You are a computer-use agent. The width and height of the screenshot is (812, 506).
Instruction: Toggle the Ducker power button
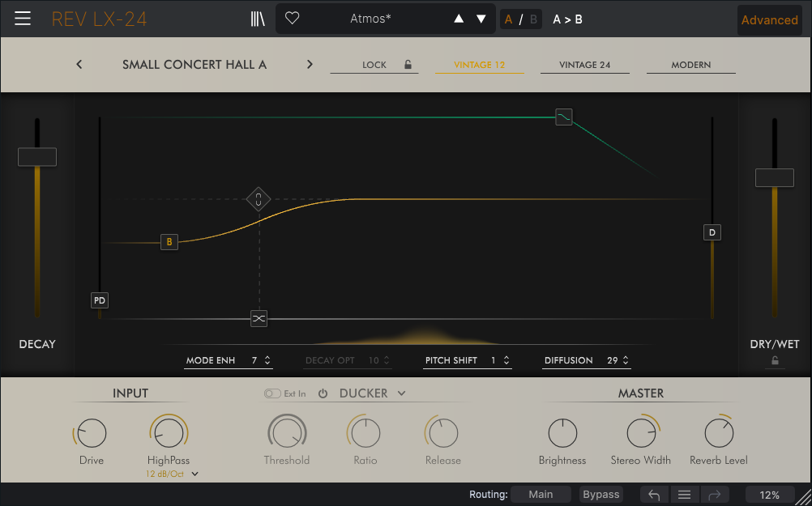[323, 393]
